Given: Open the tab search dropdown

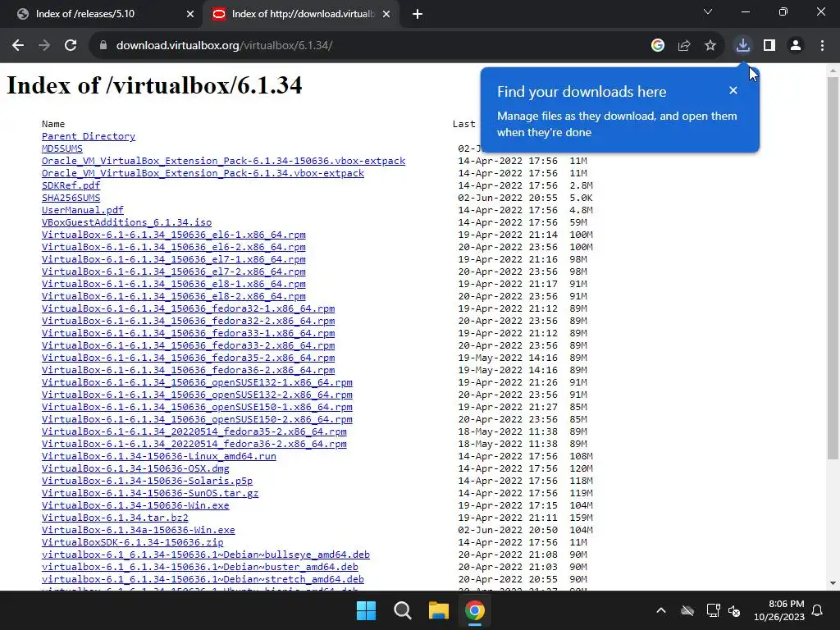Looking at the screenshot, I should coord(708,11).
